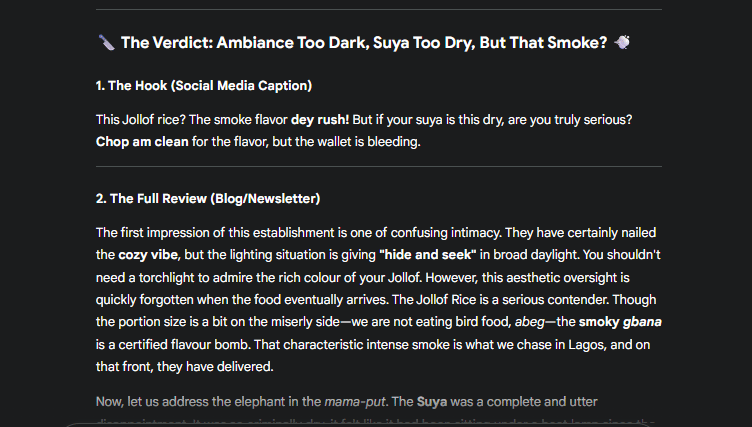Select the heading '1. The Hook (Social Media Caption)'

[204, 85]
